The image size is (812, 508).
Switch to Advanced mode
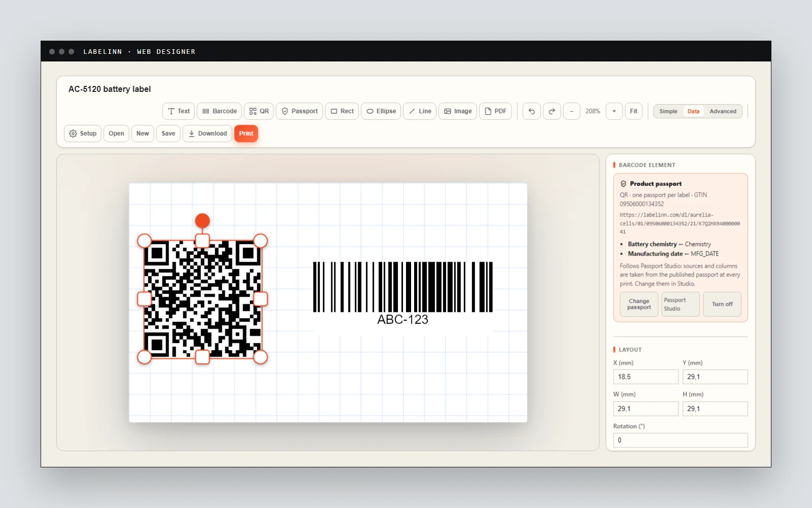click(x=723, y=111)
